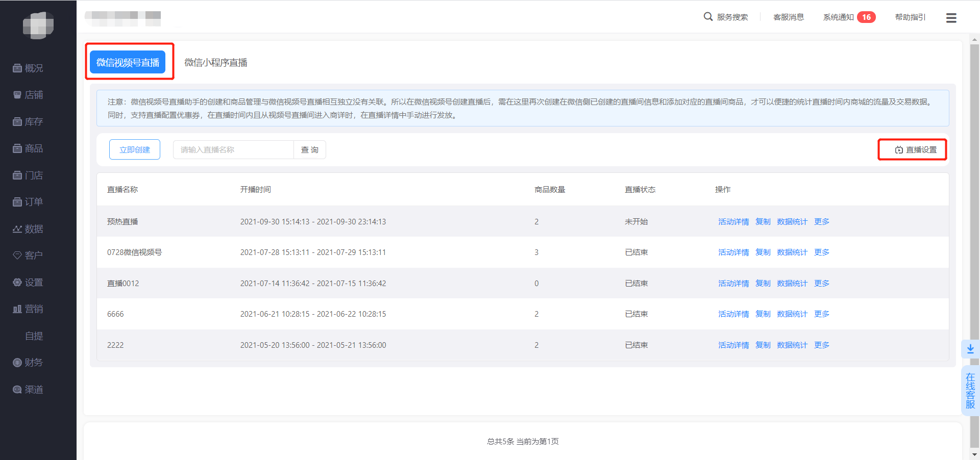Open the 订单 orders sidebar icon

[x=17, y=202]
